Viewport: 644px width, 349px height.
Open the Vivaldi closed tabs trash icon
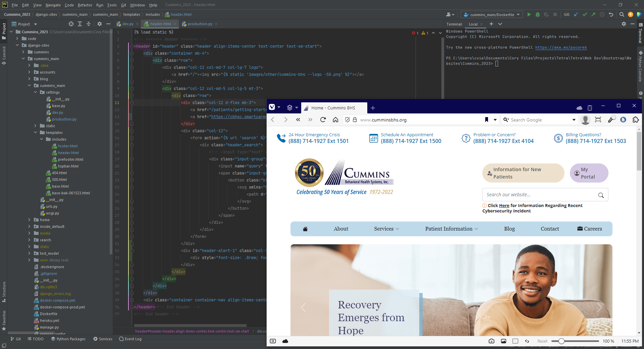[590, 108]
